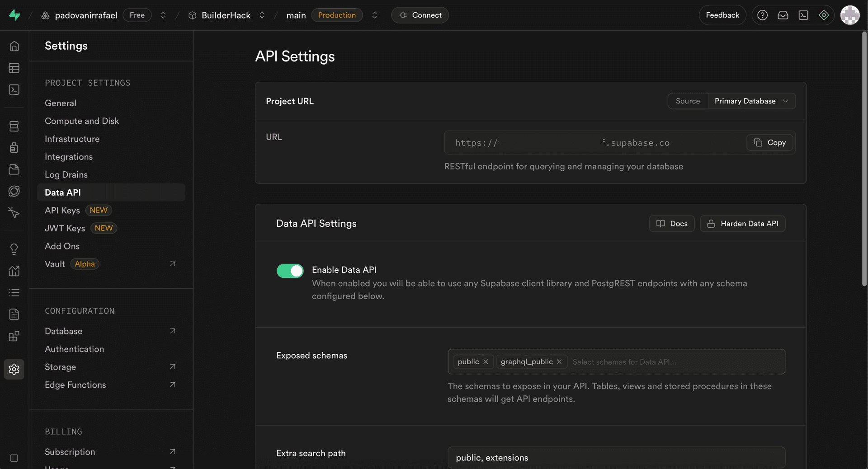
Task: Open the Logs list icon in the sidebar
Action: 14,293
